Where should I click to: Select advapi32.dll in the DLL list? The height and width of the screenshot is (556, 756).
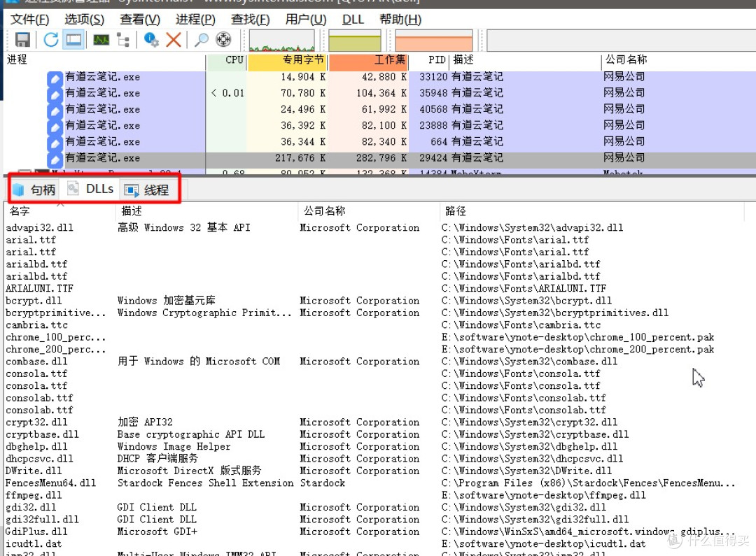coord(39,228)
